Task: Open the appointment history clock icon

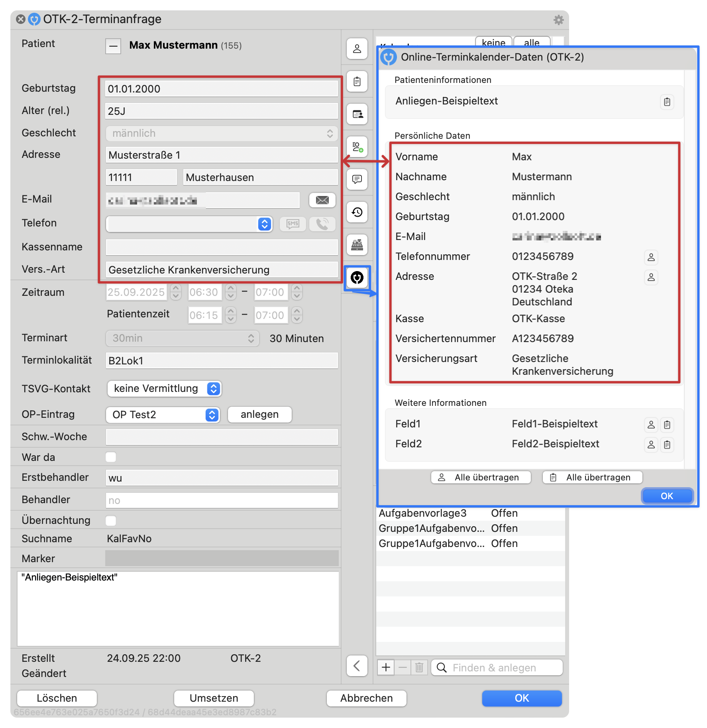Action: click(x=357, y=212)
